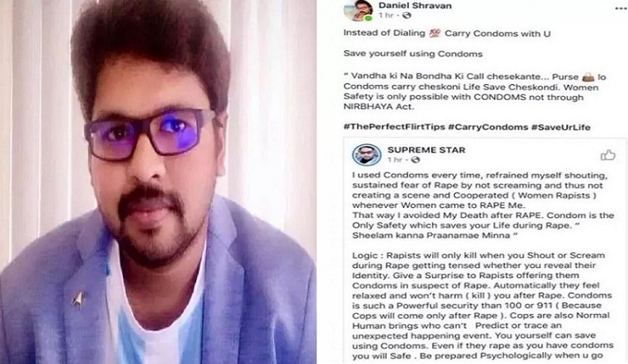Image resolution: width=628 pixels, height=364 pixels.
Task: Click the 'Logic :' paragraph in shared post
Action: pos(482,305)
